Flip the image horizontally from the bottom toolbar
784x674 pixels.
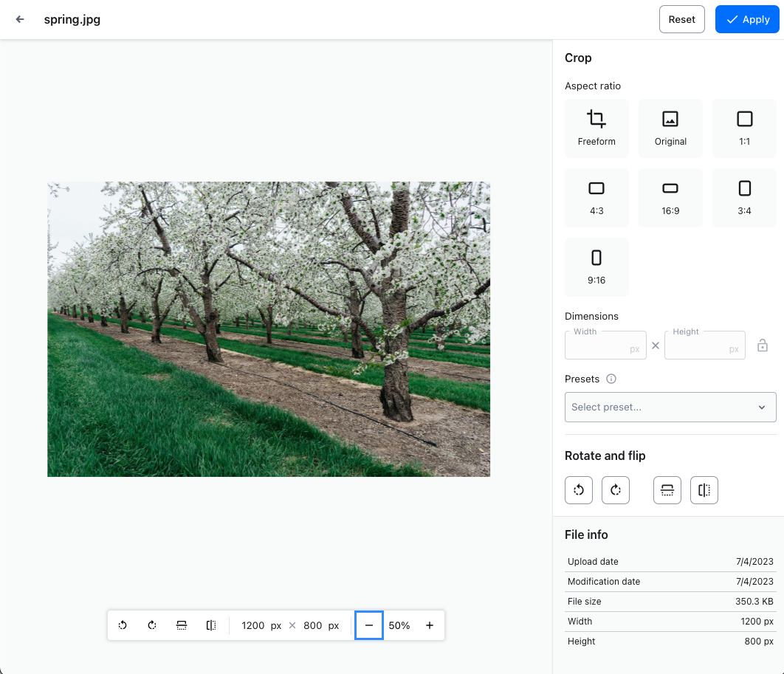[x=210, y=625]
